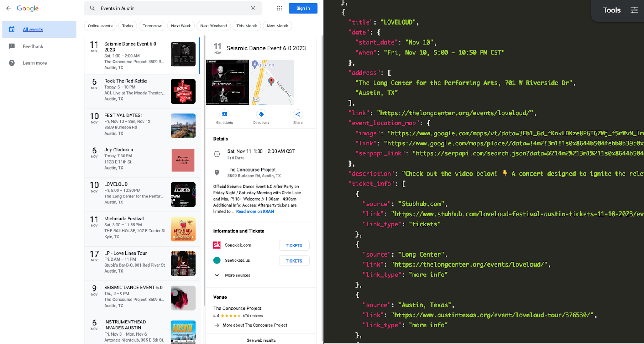The height and width of the screenshot is (344, 644).
Task: Click Read more on KXAN link
Action: 255,211
